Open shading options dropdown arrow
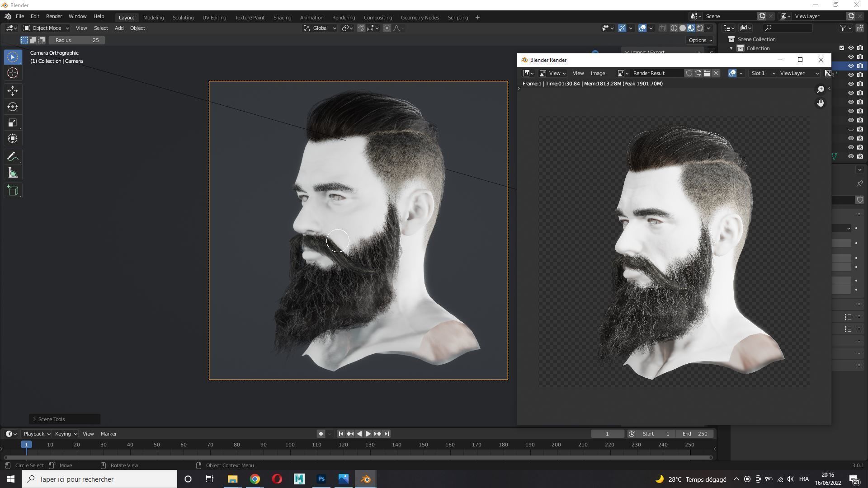The width and height of the screenshot is (868, 488). tap(709, 28)
